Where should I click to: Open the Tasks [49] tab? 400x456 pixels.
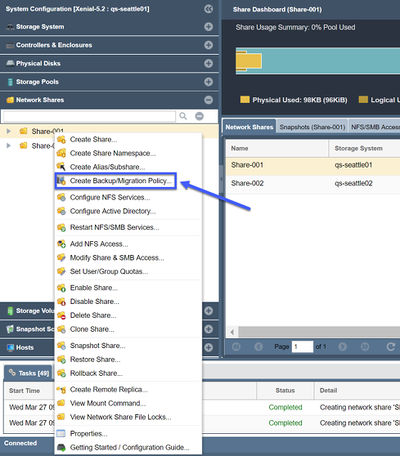click(x=29, y=373)
